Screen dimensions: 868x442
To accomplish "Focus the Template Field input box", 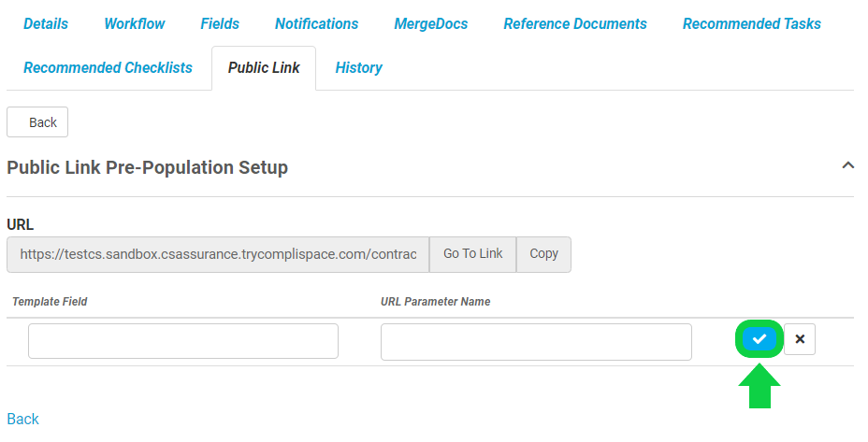I will [183, 341].
